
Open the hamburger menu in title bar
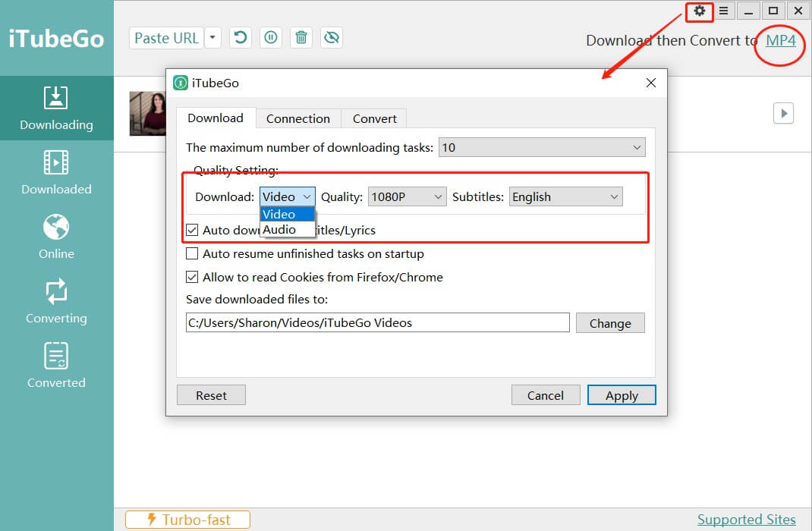click(x=723, y=11)
